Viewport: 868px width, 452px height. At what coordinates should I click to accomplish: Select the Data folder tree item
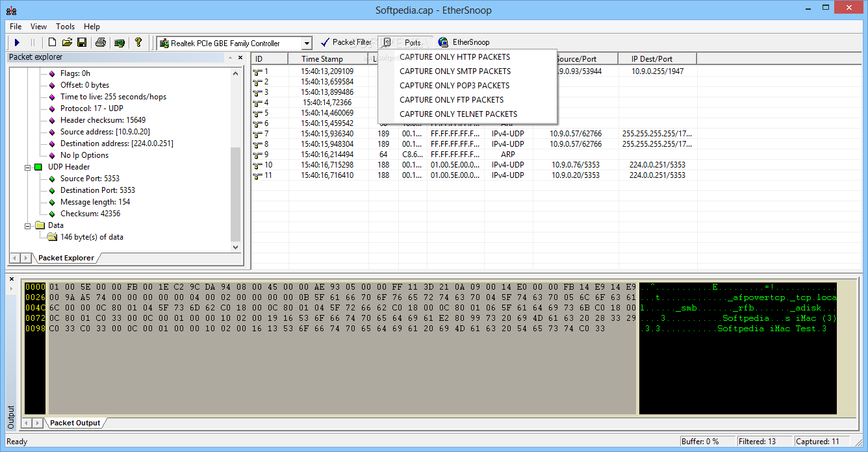[x=56, y=225]
